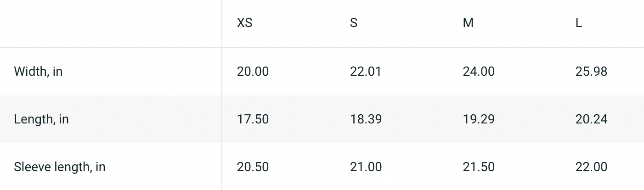
Task: Click the L size column header
Action: (x=578, y=23)
